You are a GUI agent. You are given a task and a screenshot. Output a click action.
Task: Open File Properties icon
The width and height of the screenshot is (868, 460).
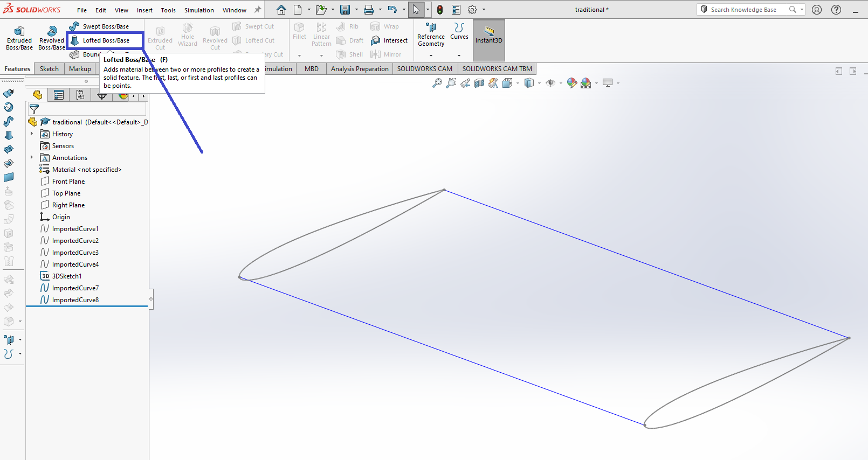456,10
